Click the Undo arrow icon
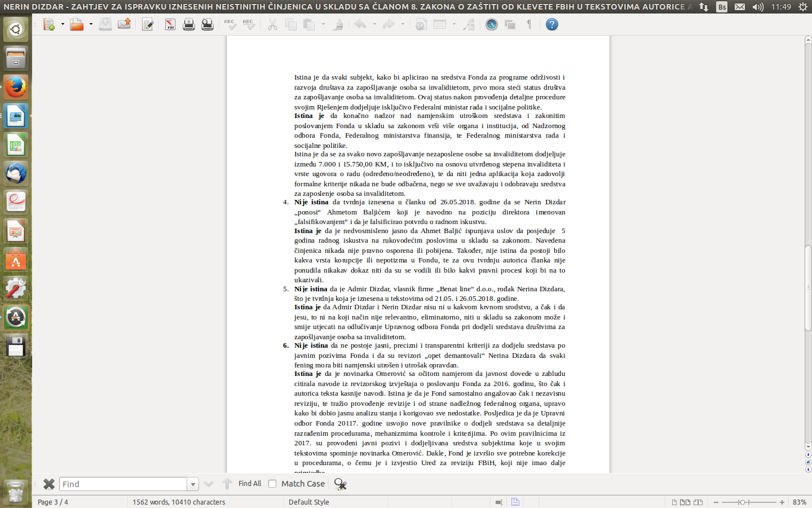This screenshot has height=508, width=812. click(x=360, y=24)
